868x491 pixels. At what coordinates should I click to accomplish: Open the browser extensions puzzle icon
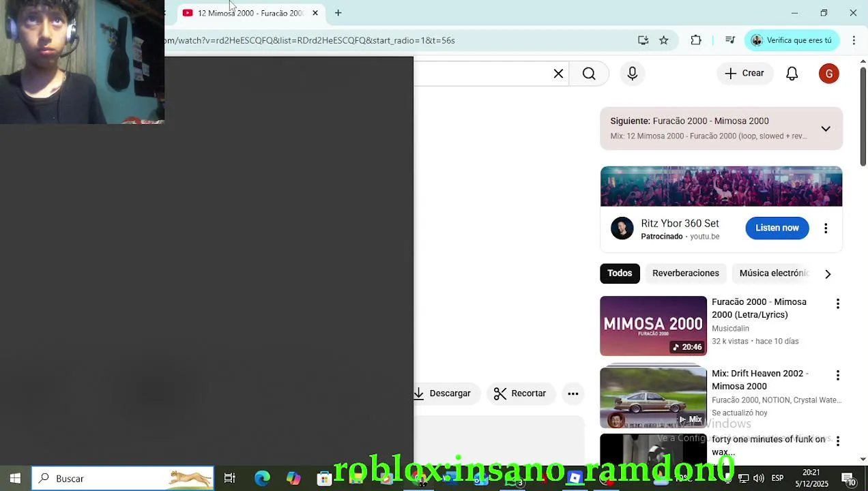pyautogui.click(x=696, y=40)
